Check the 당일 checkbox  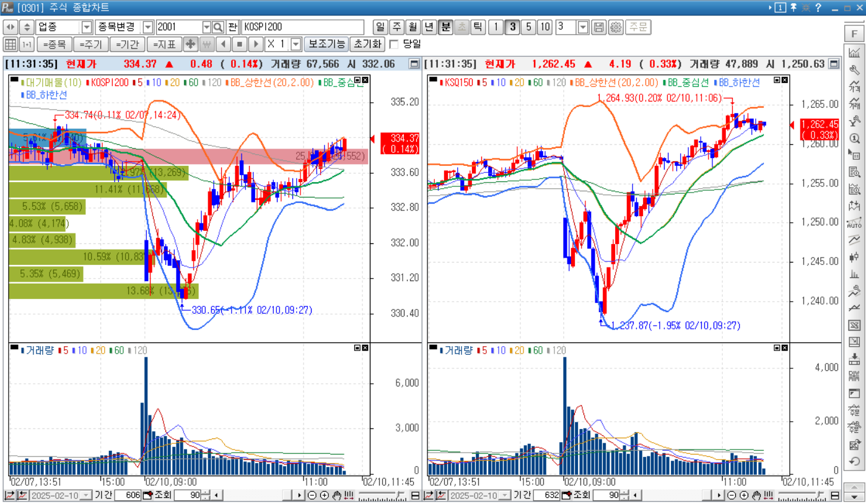[x=393, y=45]
